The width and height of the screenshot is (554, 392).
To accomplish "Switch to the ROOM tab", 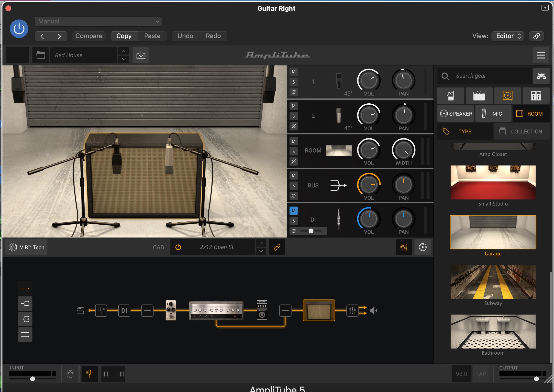I will pos(531,114).
